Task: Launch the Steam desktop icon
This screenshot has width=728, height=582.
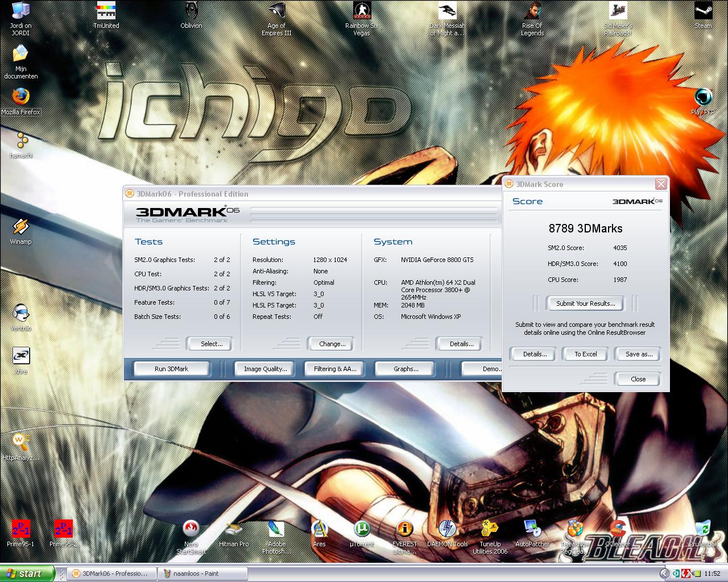Action: click(x=703, y=15)
